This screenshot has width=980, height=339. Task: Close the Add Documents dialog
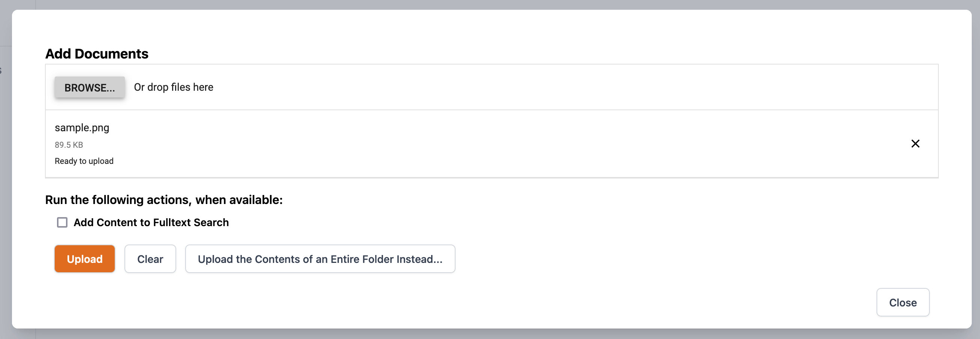click(903, 303)
